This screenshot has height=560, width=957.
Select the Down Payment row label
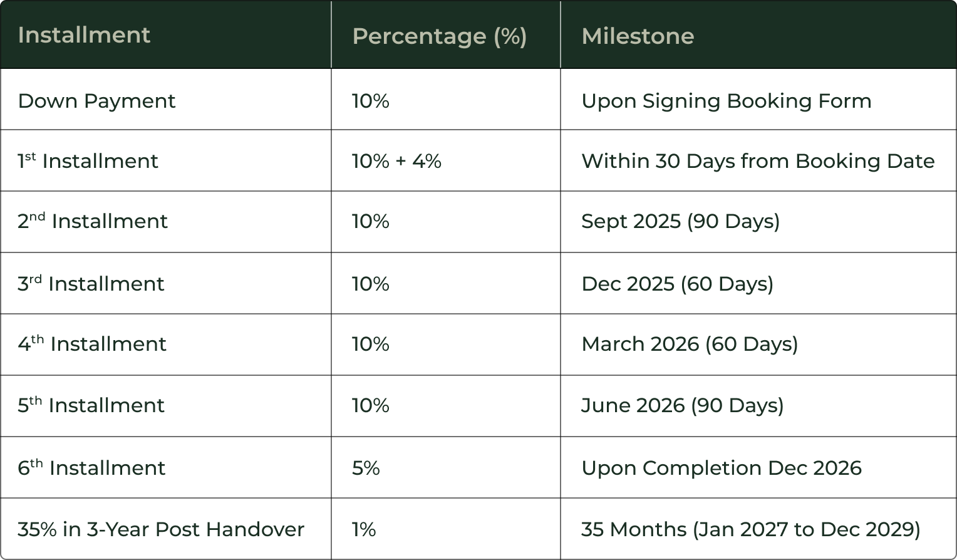96,101
